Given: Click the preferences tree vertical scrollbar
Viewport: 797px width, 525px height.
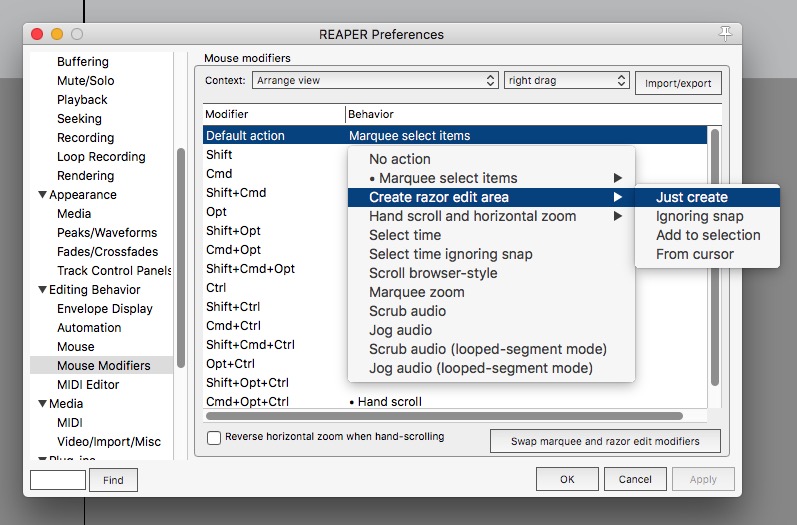Looking at the screenshot, I should click(x=180, y=258).
